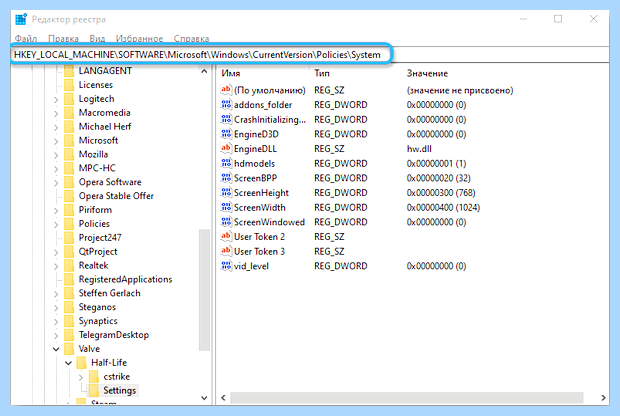
Task: Select the RegisteredApplications key
Action: click(125, 279)
